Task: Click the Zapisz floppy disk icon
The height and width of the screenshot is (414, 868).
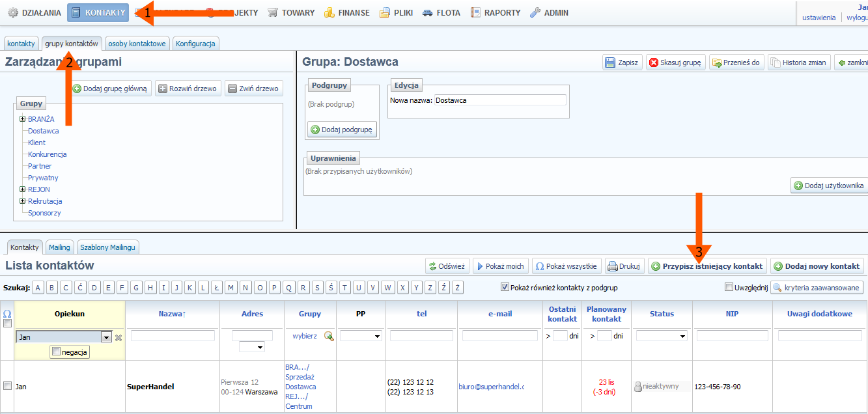Action: point(610,62)
